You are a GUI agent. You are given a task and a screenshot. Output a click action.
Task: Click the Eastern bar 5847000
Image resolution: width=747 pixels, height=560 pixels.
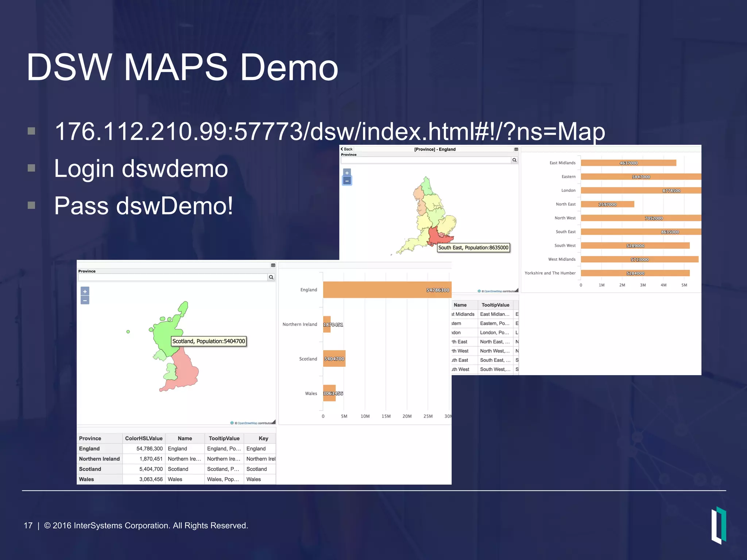pos(641,177)
